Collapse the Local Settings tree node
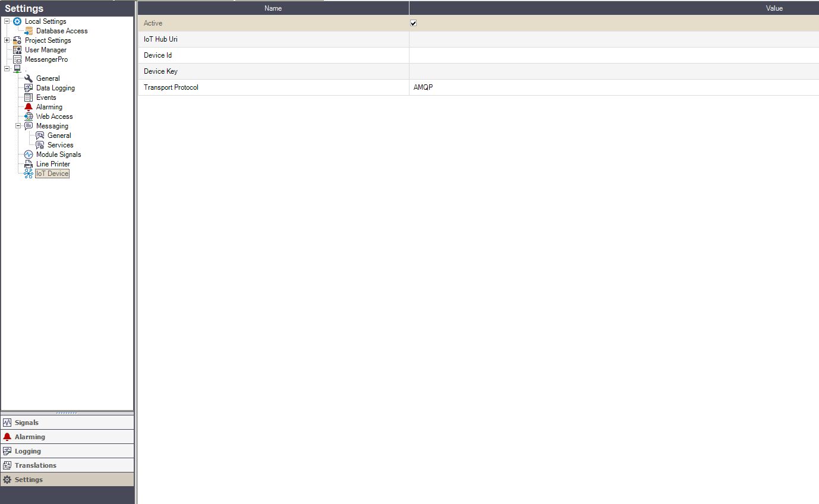This screenshot has width=819, height=504. tap(7, 21)
